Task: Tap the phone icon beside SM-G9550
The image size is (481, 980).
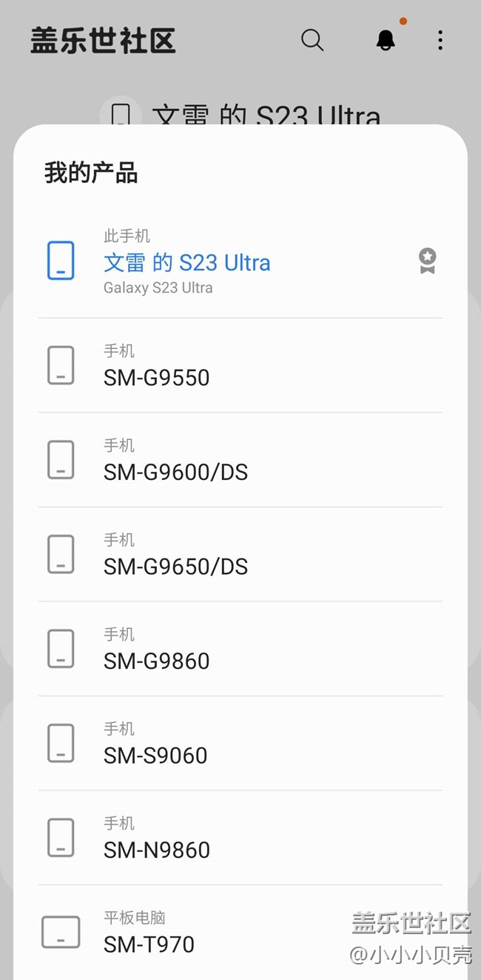Action: (x=61, y=365)
